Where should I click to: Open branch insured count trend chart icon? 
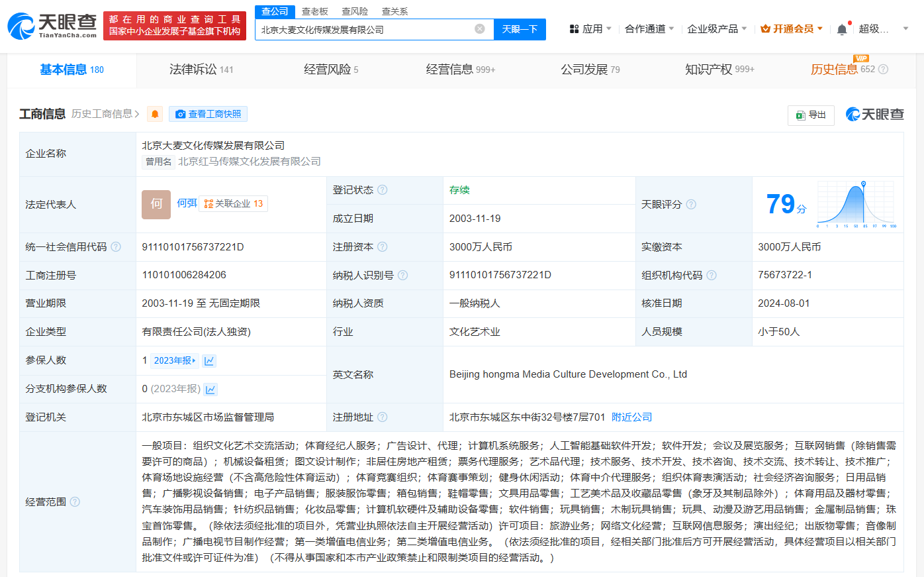point(210,390)
